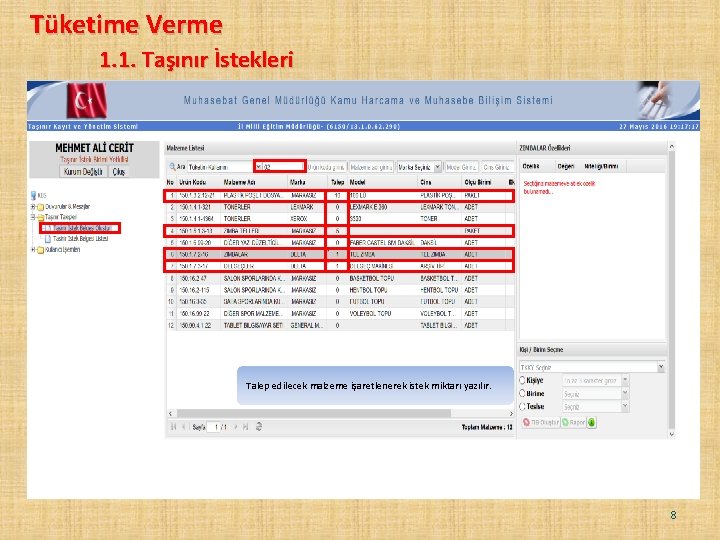Click the Talep cell of PLASTİK POŞET DOSYA row
Viewport: 720px width, 540px height.
point(338,196)
